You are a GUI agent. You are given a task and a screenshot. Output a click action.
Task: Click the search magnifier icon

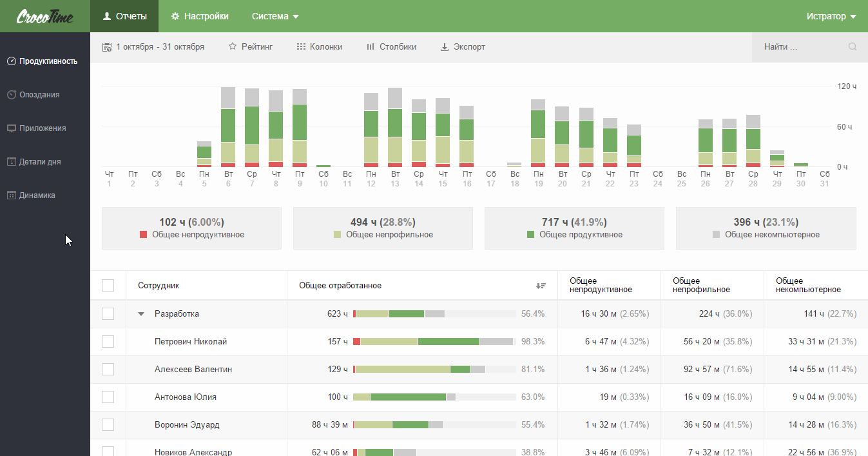[853, 47]
